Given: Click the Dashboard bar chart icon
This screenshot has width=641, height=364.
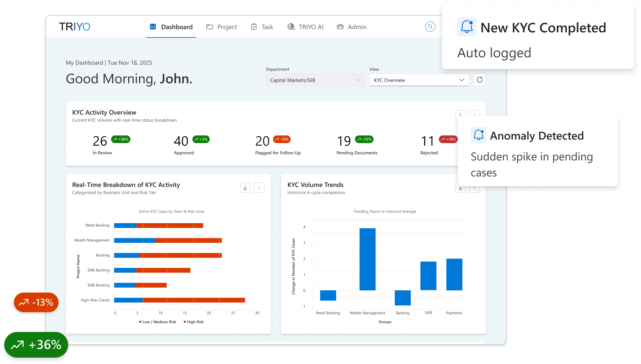Looking at the screenshot, I should pyautogui.click(x=153, y=27).
